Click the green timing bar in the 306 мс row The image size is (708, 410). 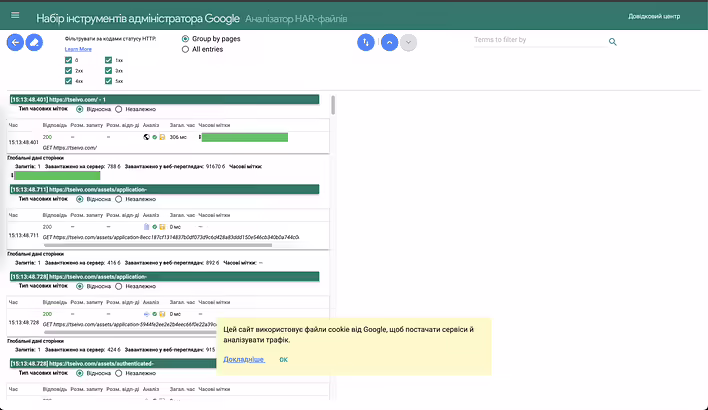(245, 137)
